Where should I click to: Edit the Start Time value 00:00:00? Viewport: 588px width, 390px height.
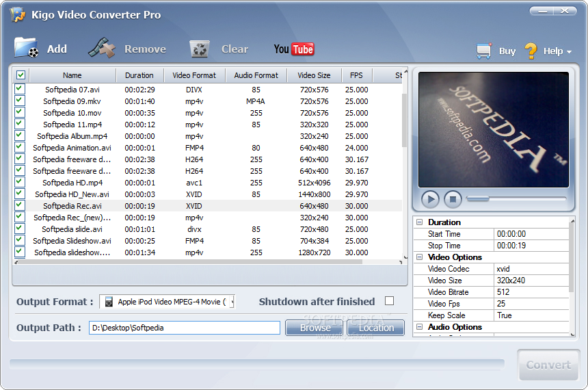(x=531, y=234)
